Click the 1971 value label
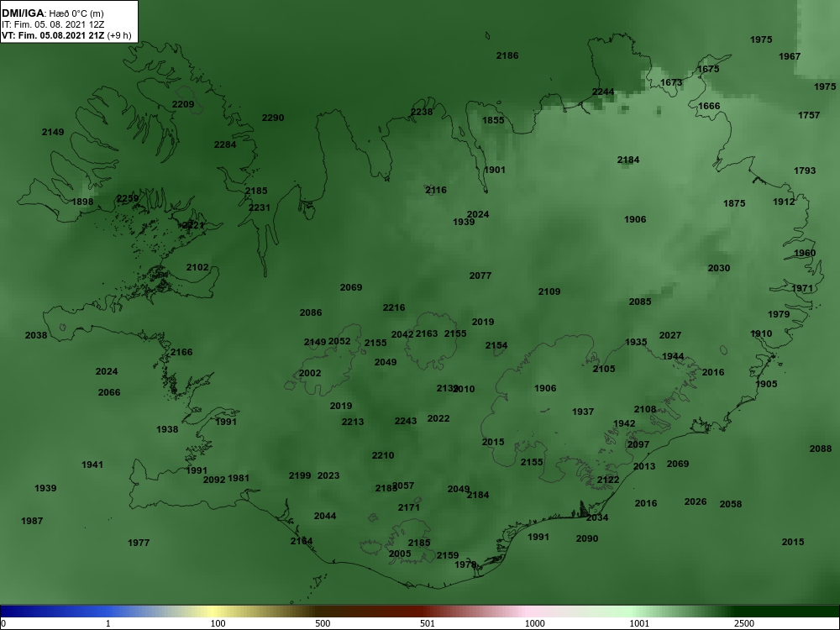The width and height of the screenshot is (840, 630). pos(802,288)
